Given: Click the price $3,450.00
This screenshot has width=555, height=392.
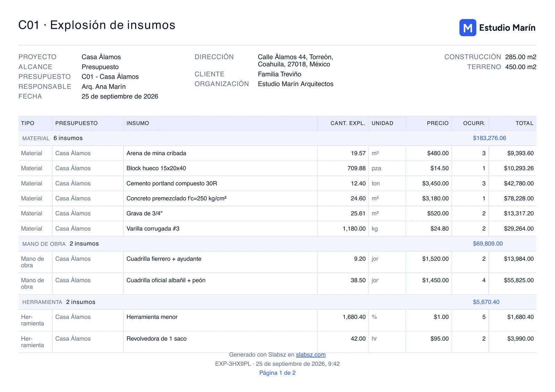Looking at the screenshot, I should click(435, 183).
